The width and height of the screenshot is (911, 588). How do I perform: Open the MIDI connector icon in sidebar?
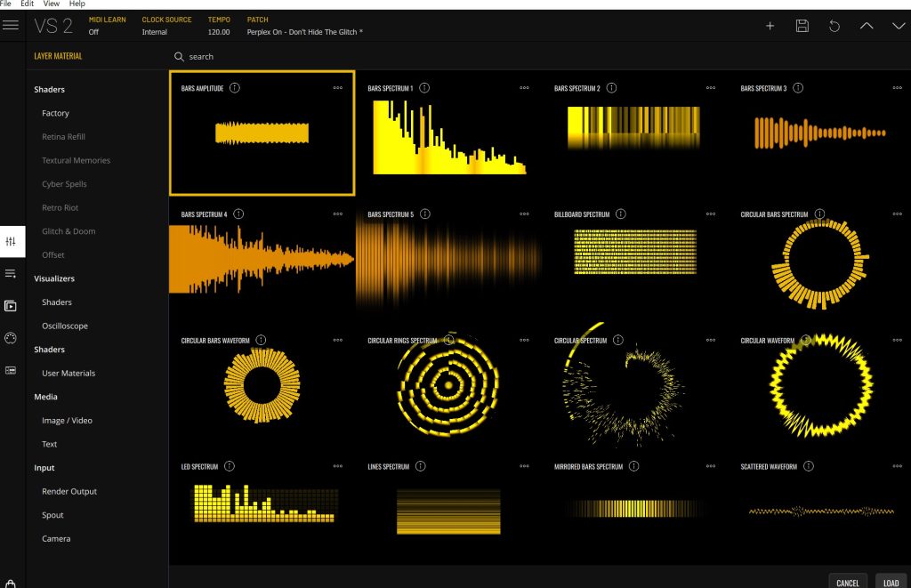pyautogui.click(x=11, y=338)
